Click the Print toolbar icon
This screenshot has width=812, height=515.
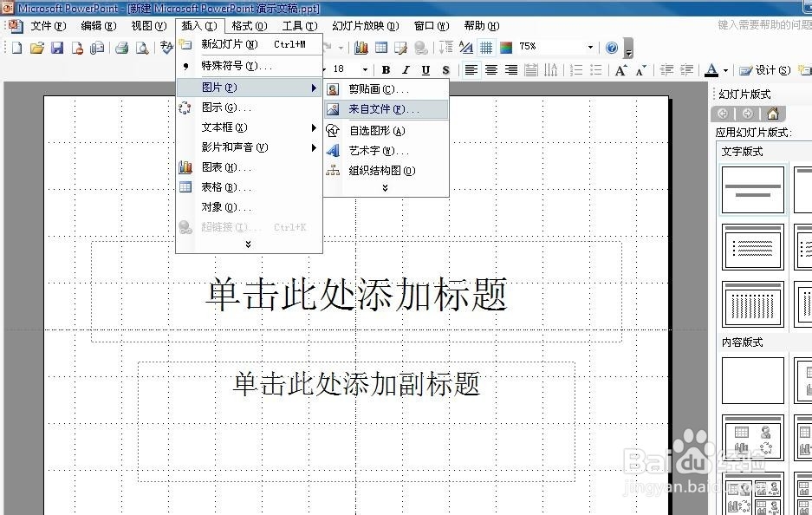click(x=121, y=49)
